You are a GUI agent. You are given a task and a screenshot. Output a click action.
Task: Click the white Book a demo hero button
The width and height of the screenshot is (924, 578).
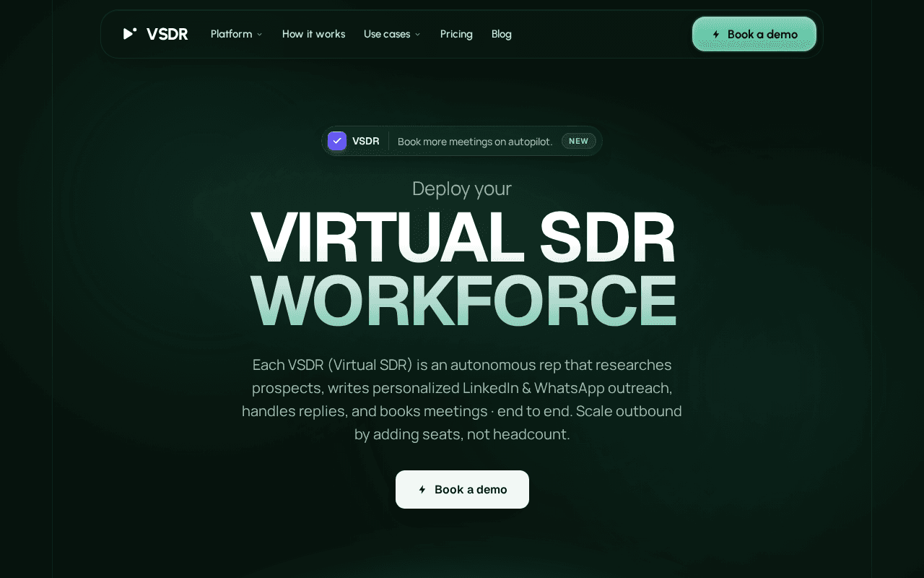(x=462, y=489)
